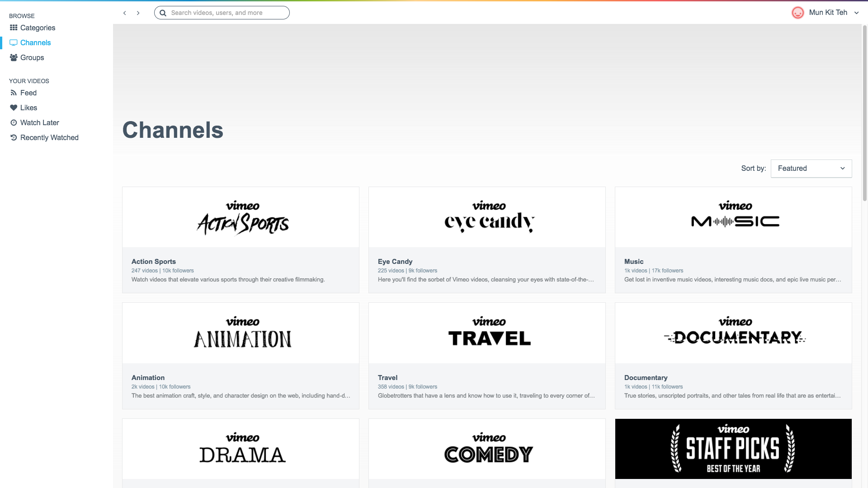Click the Music title link
Image resolution: width=868 pixels, height=488 pixels.
(x=634, y=261)
